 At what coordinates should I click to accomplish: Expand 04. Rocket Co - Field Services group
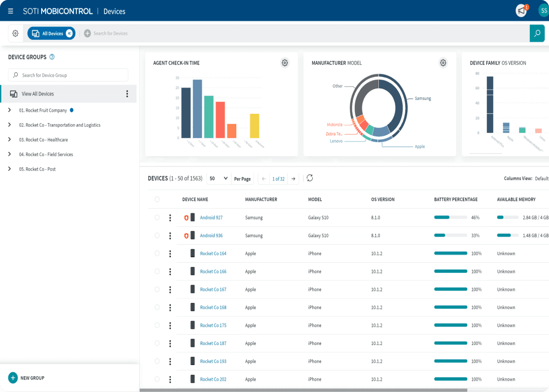pos(9,154)
